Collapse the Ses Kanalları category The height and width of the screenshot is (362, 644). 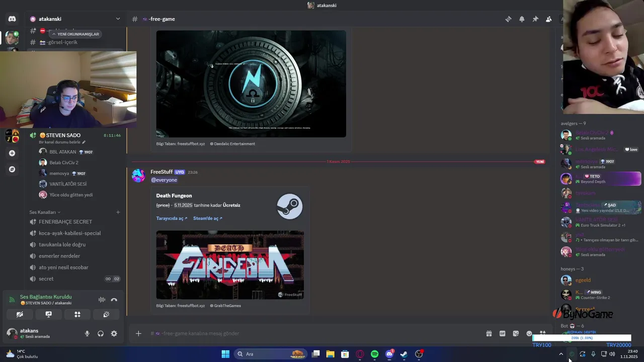45,212
